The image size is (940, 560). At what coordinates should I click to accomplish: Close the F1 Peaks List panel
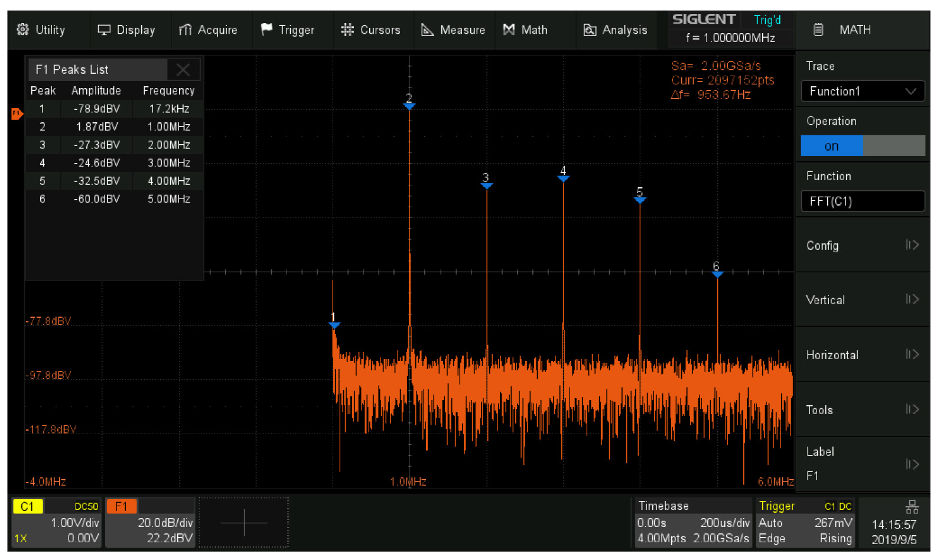(183, 70)
